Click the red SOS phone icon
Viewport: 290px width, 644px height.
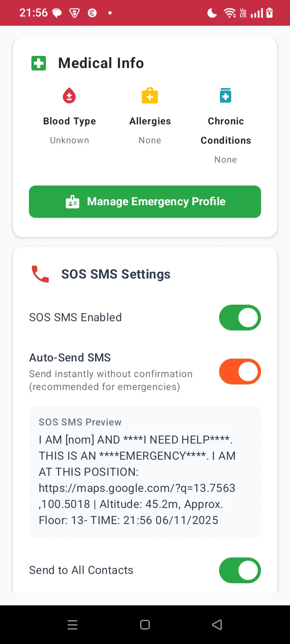point(39,274)
